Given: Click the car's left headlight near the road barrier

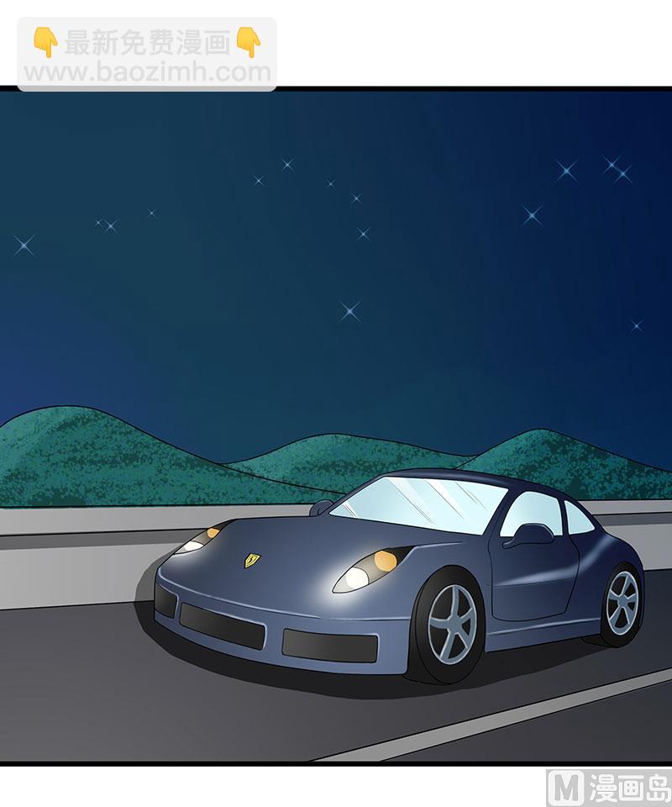Looking at the screenshot, I should pos(199,540).
